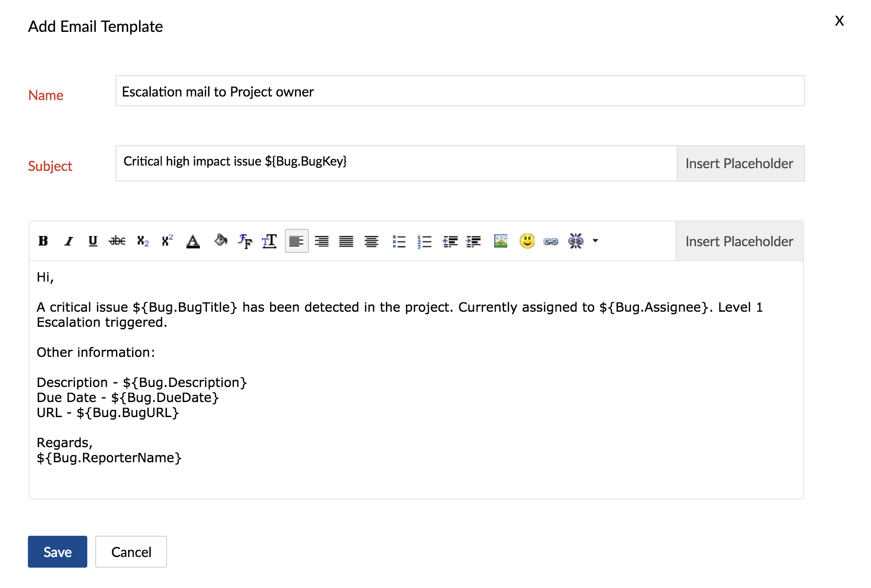
Task: Insert an image into the body
Action: click(501, 241)
